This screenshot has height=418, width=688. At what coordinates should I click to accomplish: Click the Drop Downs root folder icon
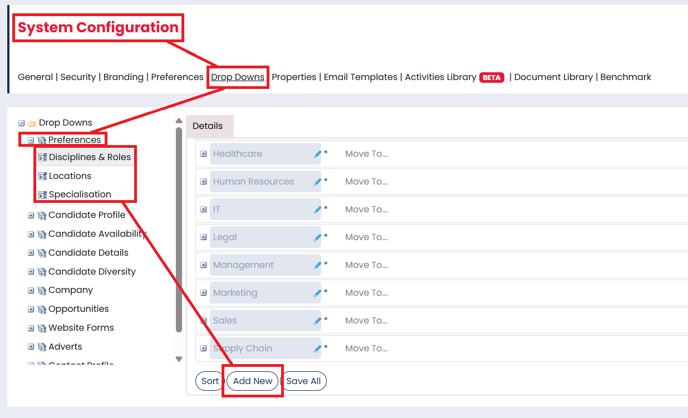[x=32, y=123]
